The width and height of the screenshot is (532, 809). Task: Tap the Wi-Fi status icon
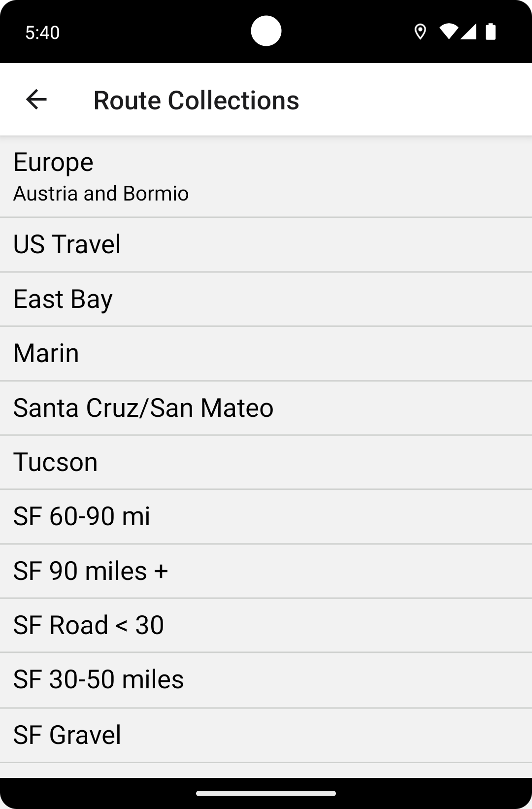click(x=448, y=32)
